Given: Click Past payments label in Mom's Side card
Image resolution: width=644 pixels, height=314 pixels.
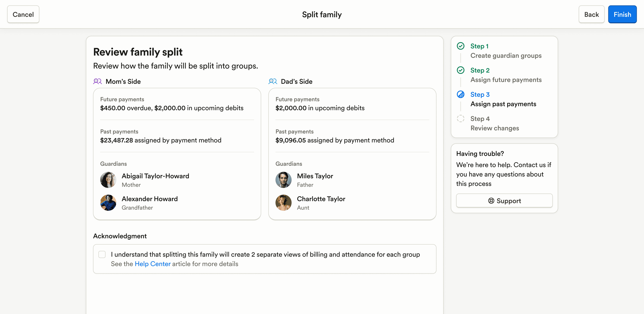Looking at the screenshot, I should click(x=119, y=131).
